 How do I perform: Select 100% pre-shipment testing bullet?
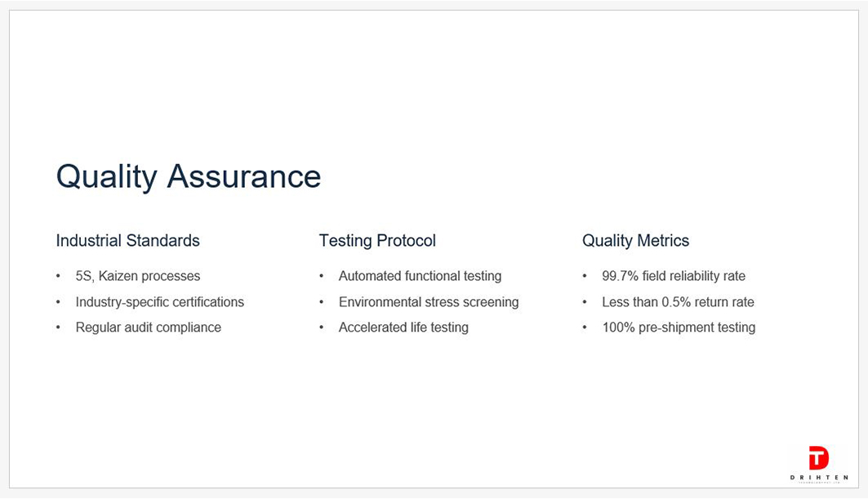(x=679, y=327)
